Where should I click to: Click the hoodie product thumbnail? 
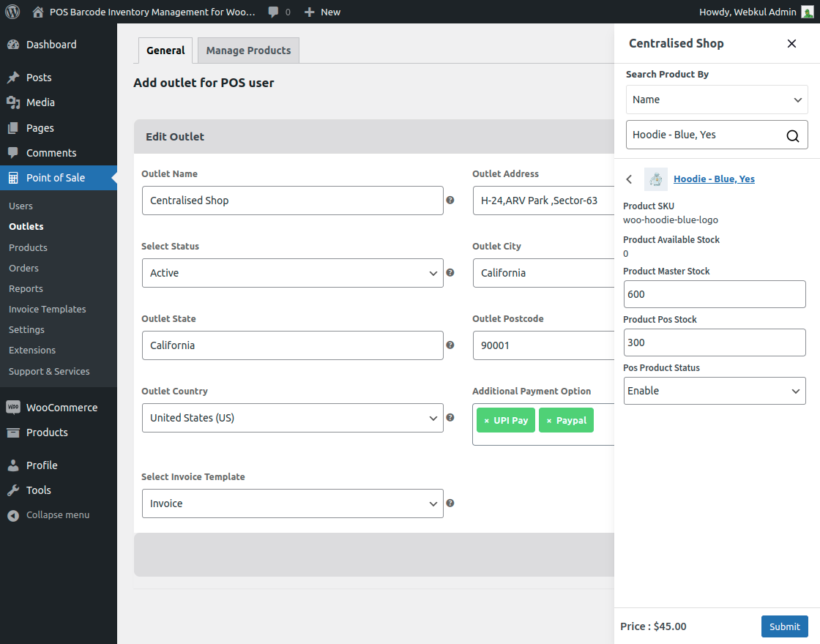coord(656,179)
